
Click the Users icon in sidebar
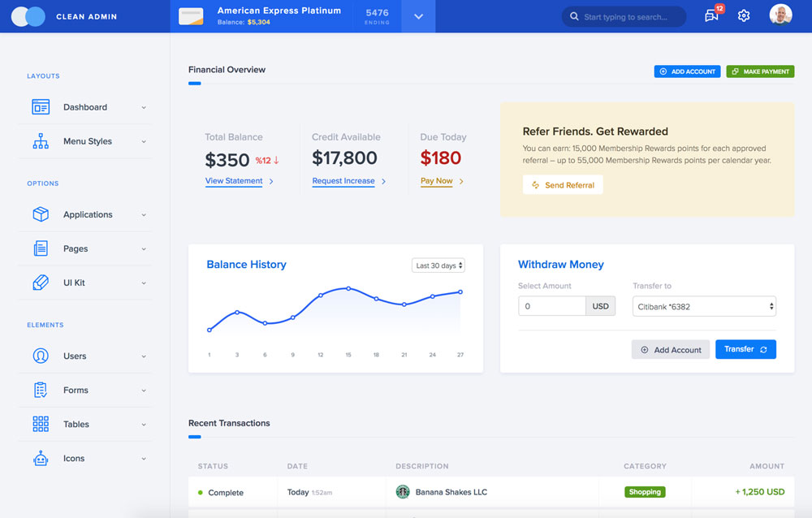[41, 356]
